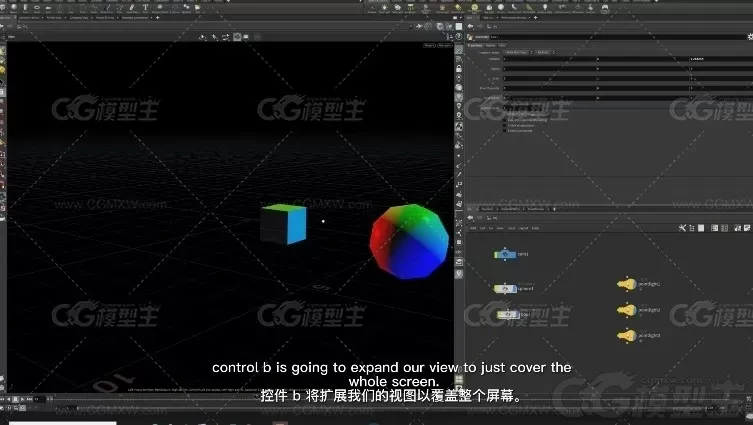753x425 pixels.
Task: Open the Persp viewport dropdown
Action: coord(429,45)
